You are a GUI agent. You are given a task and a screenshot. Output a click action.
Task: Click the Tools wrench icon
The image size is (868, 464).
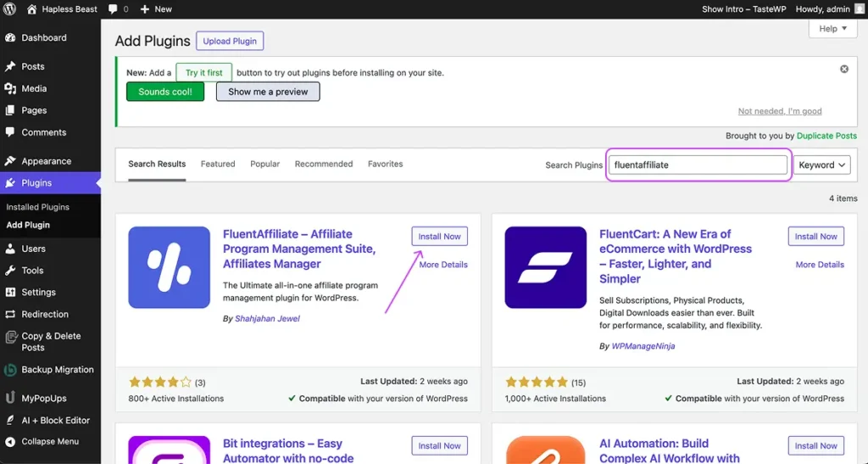(x=10, y=271)
